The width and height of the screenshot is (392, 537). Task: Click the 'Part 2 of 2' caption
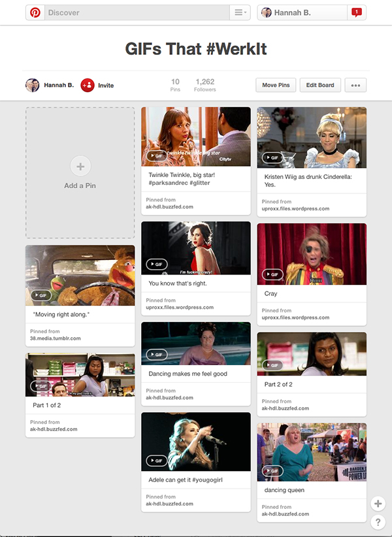click(278, 384)
